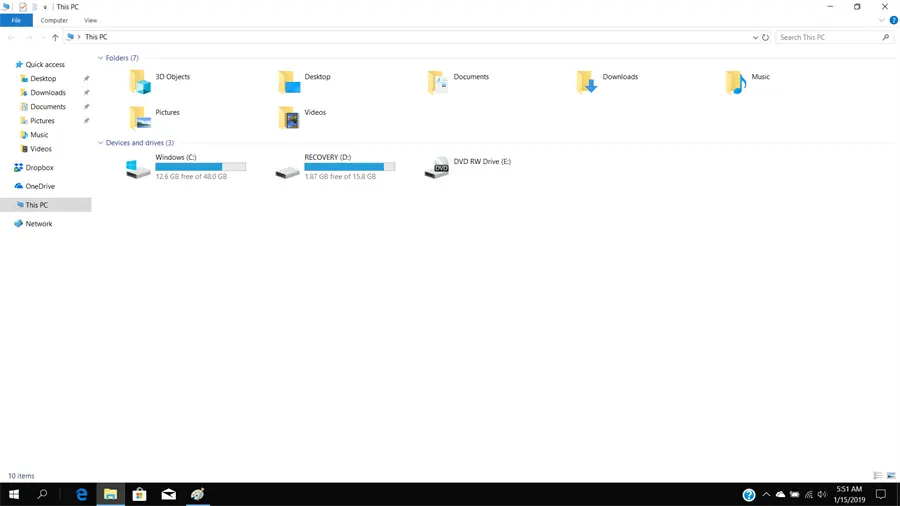Select the DVD RW Drive (E:) icon
This screenshot has width=900, height=506.
(437, 168)
